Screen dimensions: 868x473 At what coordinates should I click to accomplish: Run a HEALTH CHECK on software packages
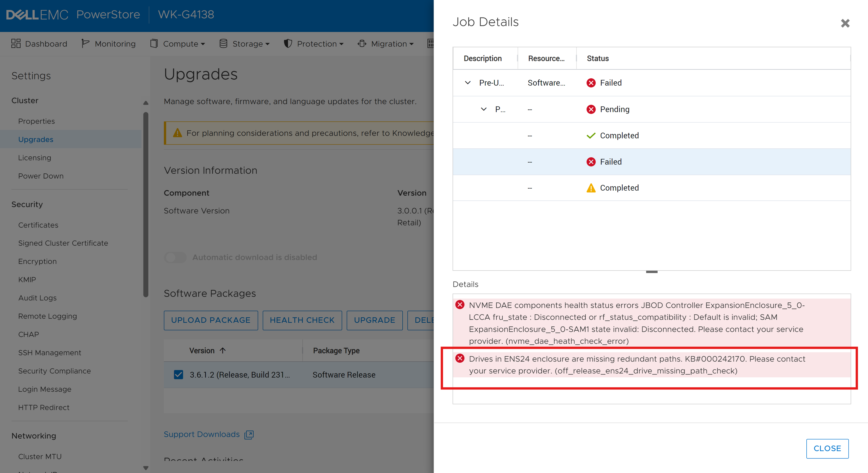[302, 320]
